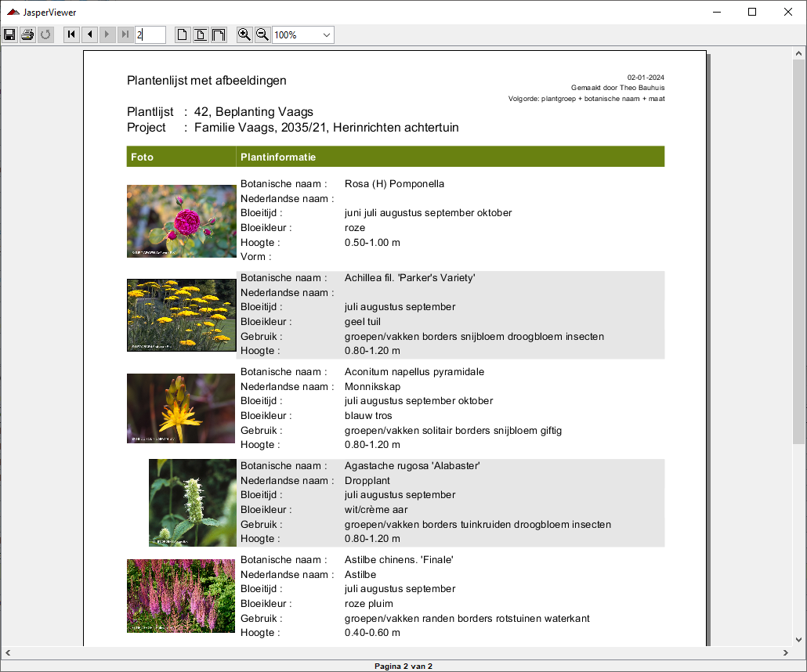Click the vertical scrollbar up arrow

click(798, 53)
